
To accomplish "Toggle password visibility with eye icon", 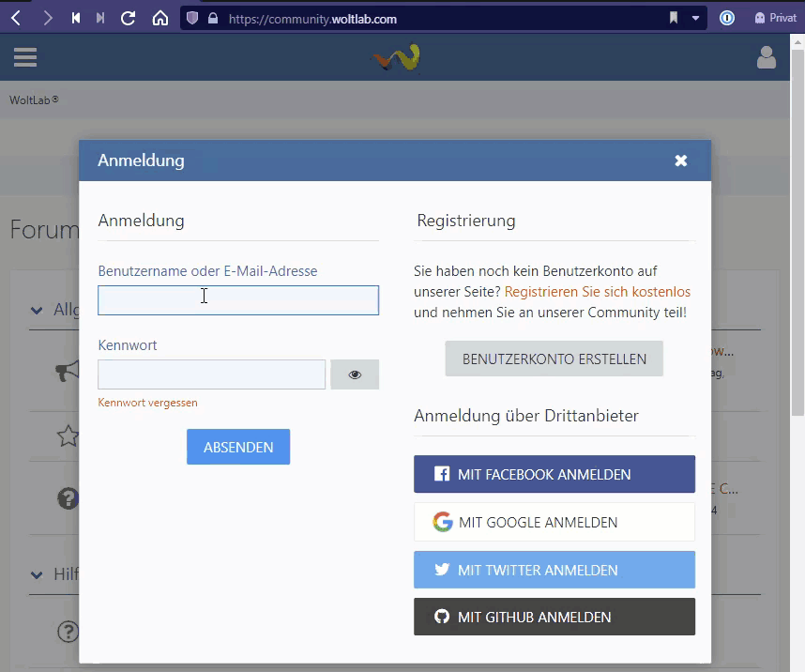I will tap(355, 374).
